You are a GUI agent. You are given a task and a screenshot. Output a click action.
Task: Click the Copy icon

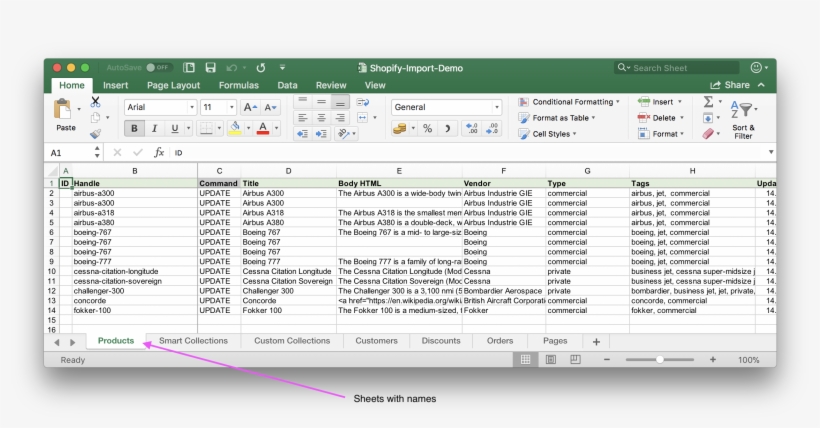point(95,118)
